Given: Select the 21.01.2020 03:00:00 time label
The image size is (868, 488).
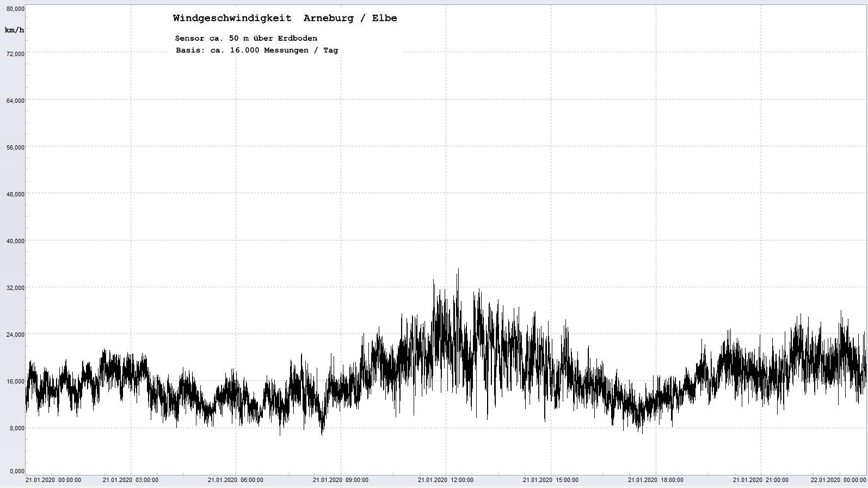Looking at the screenshot, I should (x=131, y=480).
